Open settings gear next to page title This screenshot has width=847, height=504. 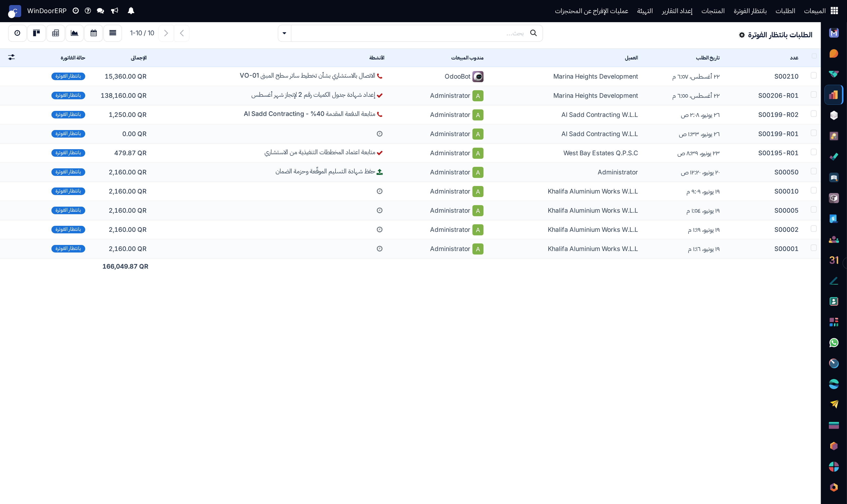[x=742, y=35]
